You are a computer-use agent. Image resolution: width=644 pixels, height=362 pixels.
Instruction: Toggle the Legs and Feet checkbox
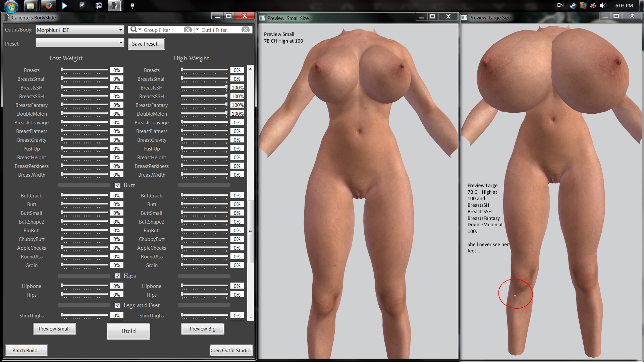click(118, 305)
